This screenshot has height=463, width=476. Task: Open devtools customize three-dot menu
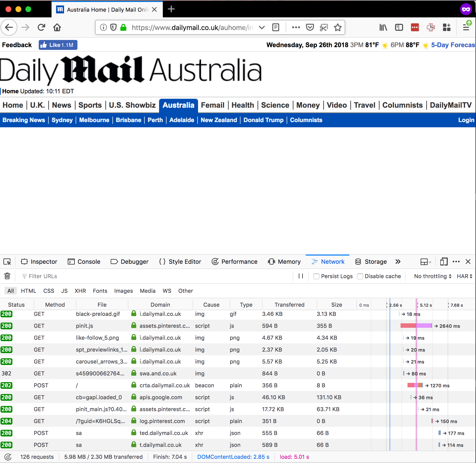pos(456,262)
